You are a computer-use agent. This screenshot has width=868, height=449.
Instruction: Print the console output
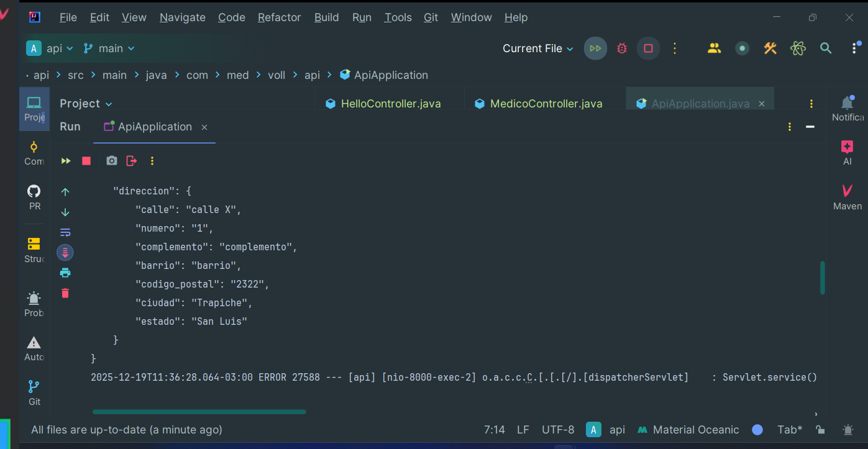[x=65, y=273]
